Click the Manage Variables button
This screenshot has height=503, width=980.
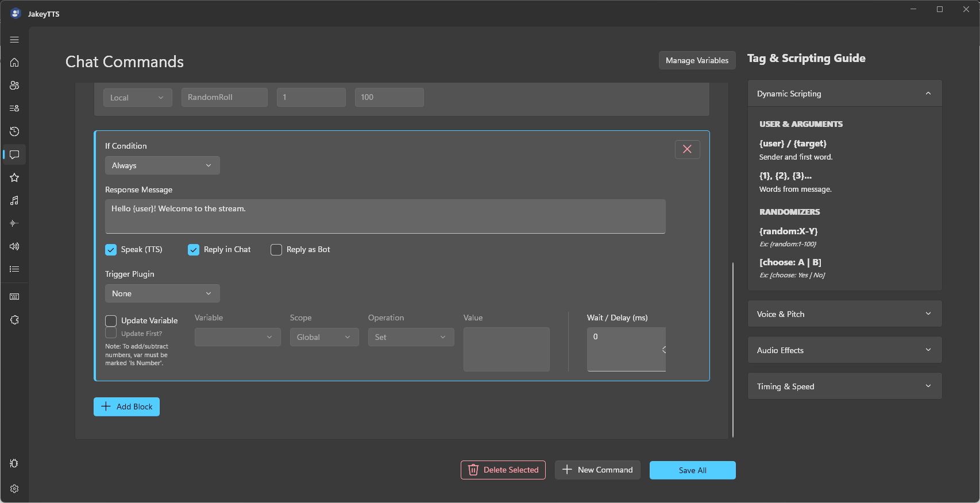[x=697, y=60]
